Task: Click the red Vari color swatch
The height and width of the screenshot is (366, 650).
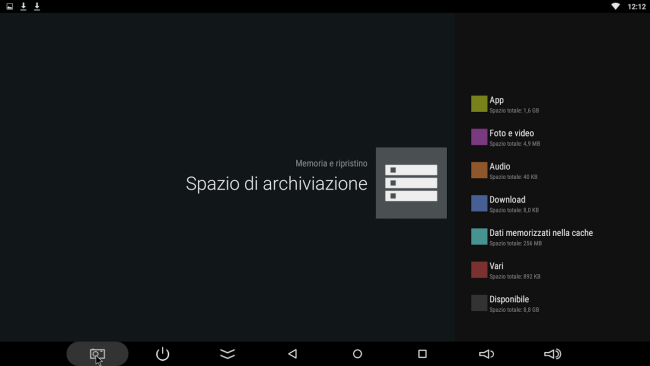Action: coord(479,269)
